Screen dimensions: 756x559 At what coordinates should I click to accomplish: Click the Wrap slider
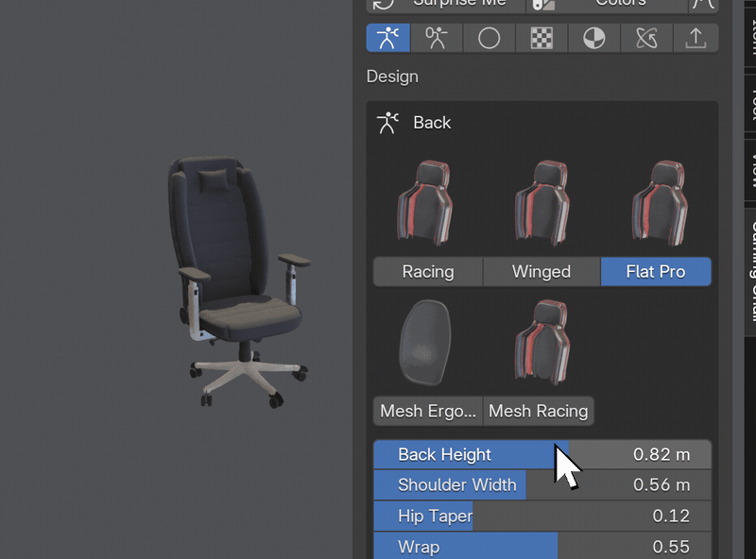point(542,547)
